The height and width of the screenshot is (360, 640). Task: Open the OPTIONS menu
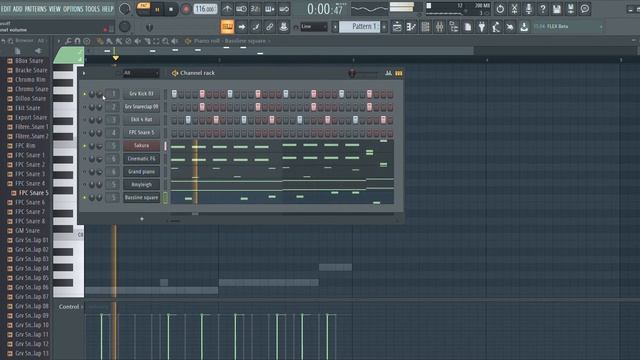[73, 9]
